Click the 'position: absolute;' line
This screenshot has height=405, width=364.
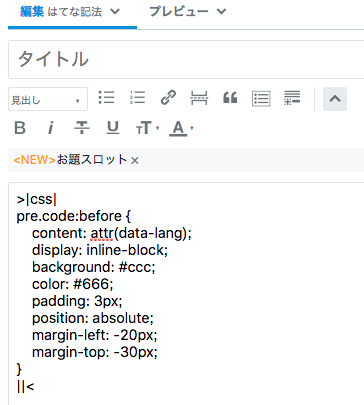click(x=93, y=318)
